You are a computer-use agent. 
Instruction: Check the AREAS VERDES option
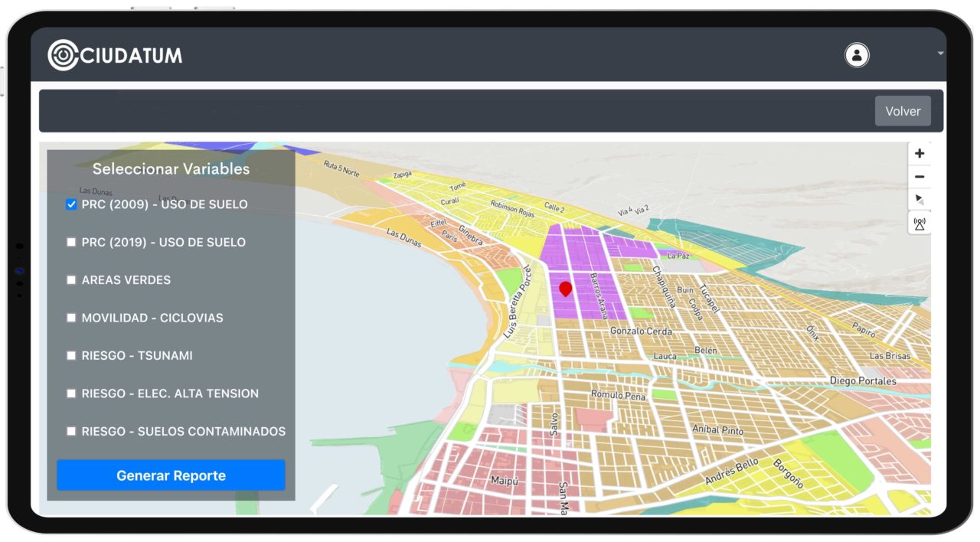pyautogui.click(x=71, y=280)
